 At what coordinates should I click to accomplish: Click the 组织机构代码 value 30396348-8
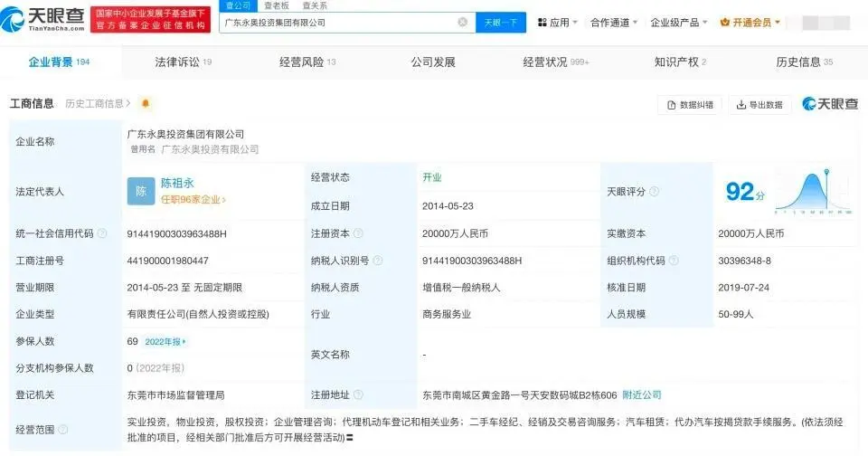pyautogui.click(x=744, y=261)
